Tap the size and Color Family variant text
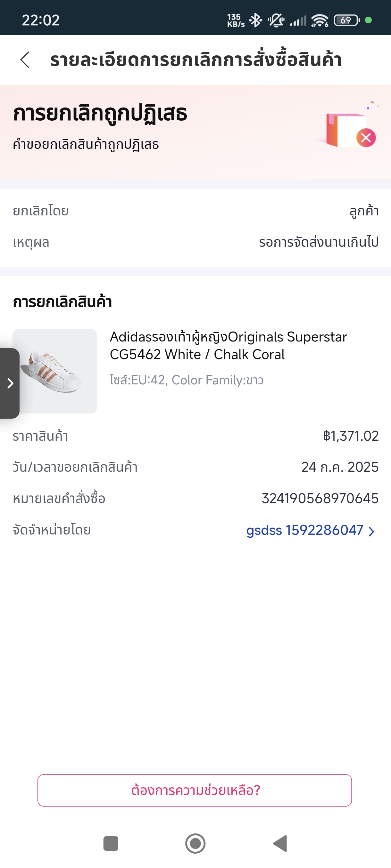 tap(187, 380)
